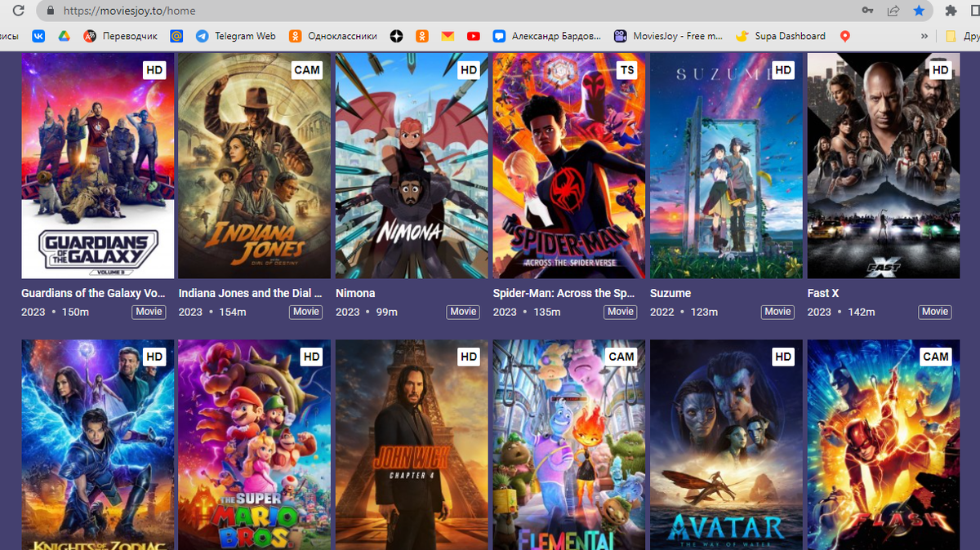Click the Spider-Man: Across the Sp... title
The image size is (980, 550).
564,293
